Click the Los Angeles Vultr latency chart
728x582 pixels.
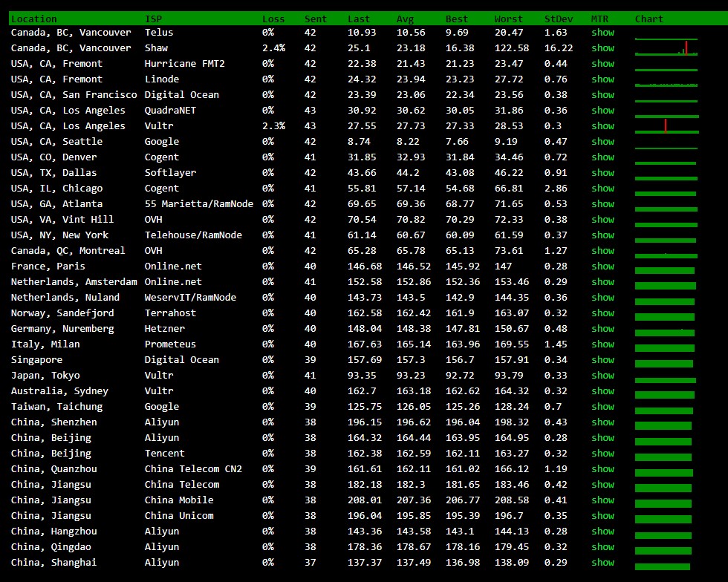pos(667,126)
